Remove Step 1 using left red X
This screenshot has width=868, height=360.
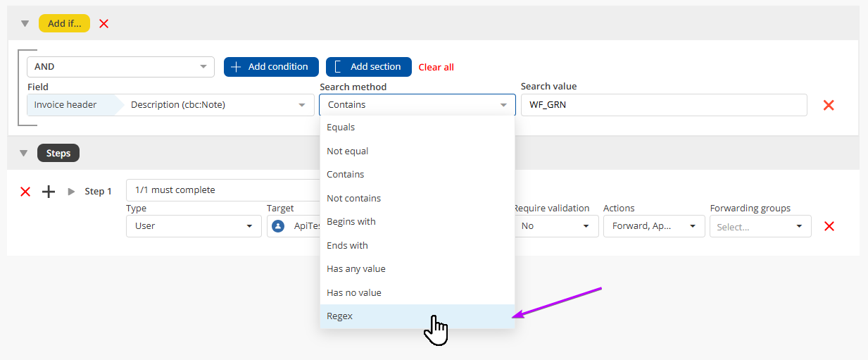25,192
